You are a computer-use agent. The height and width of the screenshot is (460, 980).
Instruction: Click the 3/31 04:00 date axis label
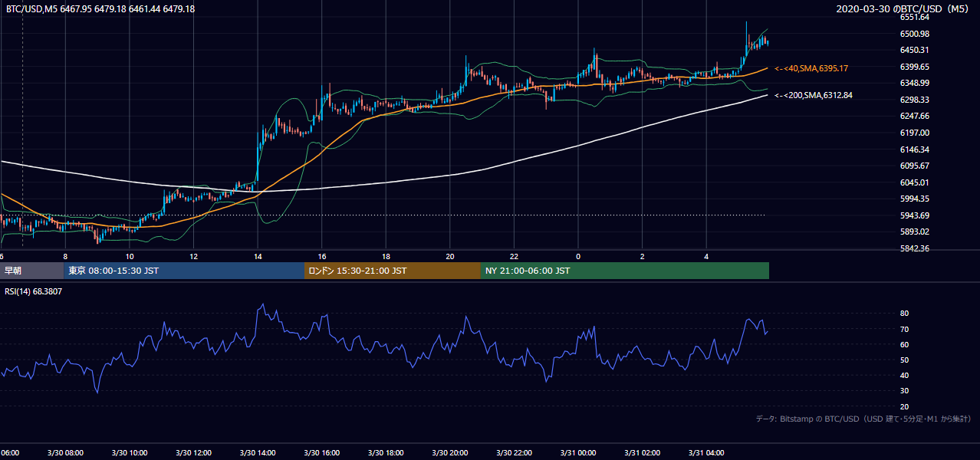click(x=706, y=453)
